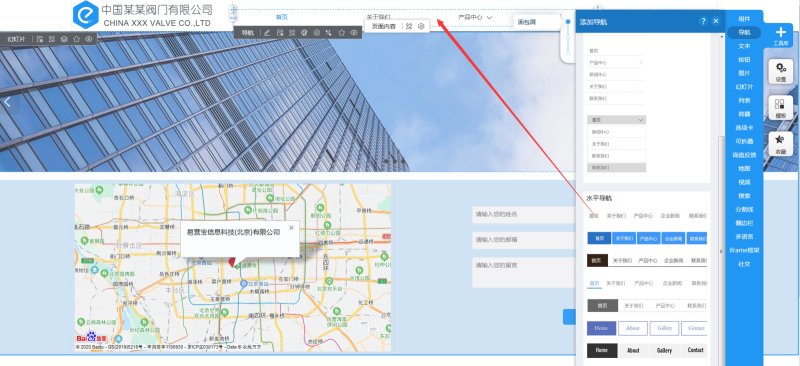Click the pencil edit icon in navigation toolbar
Screen dimensions: 800x366
pos(267,33)
